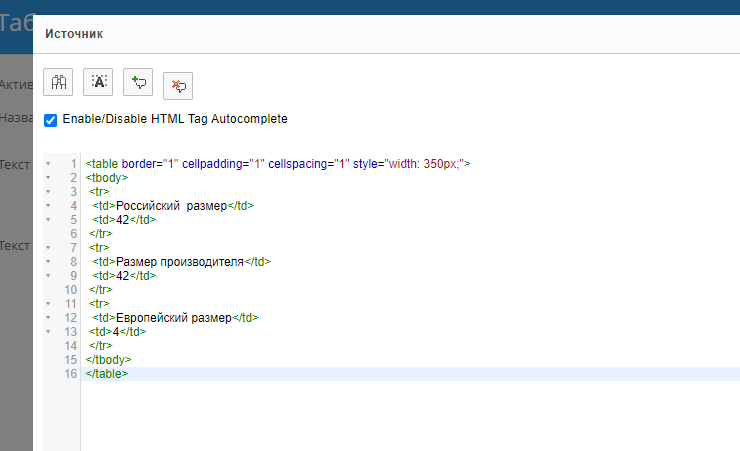This screenshot has height=451, width=740.
Task: Click the Enable/Disable HTML Tag Autocomplete label
Action: click(x=175, y=119)
